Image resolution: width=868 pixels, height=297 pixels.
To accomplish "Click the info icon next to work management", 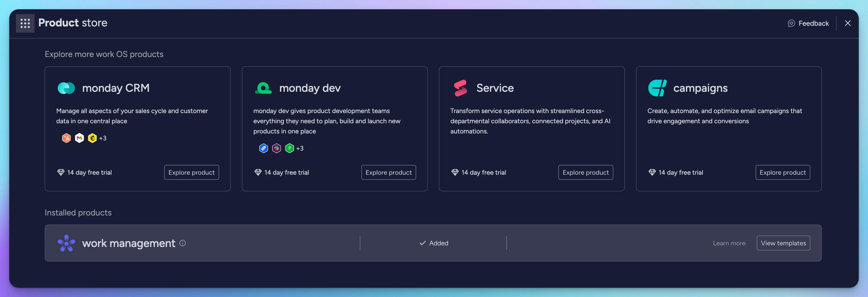I will [x=182, y=243].
